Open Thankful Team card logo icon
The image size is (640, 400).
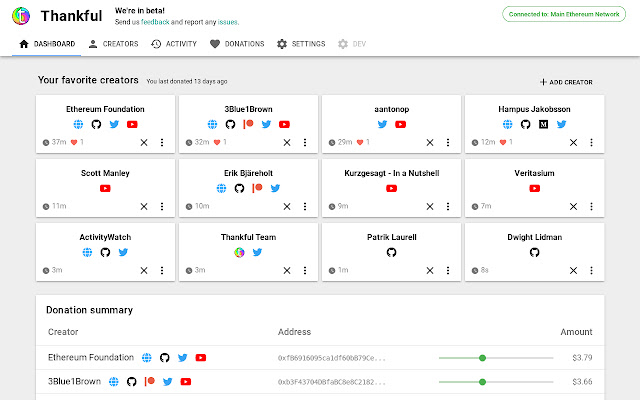[x=239, y=252]
